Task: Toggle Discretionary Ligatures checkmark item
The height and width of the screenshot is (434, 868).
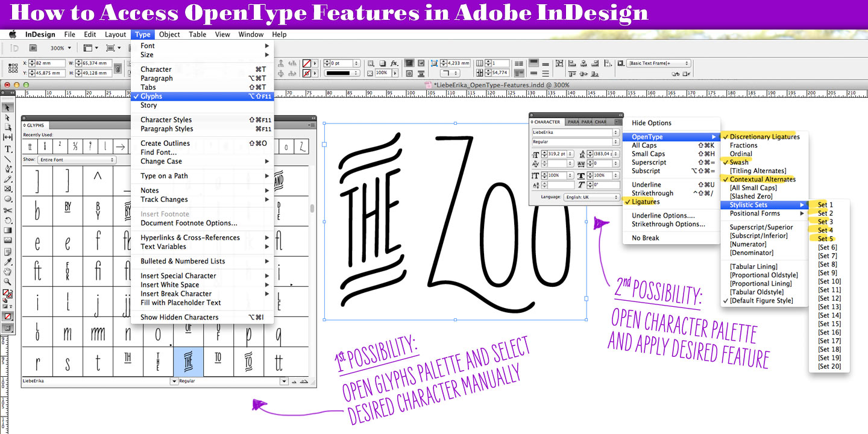Action: click(x=764, y=137)
